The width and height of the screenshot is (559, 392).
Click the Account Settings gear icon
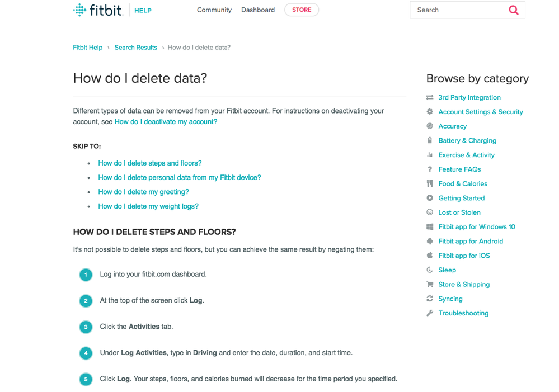click(x=430, y=112)
